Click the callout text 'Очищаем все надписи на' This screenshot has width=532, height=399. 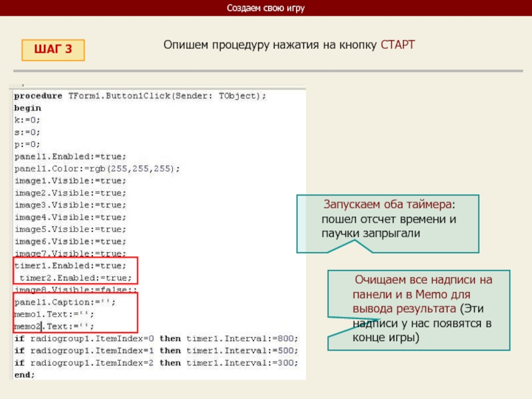tap(423, 280)
